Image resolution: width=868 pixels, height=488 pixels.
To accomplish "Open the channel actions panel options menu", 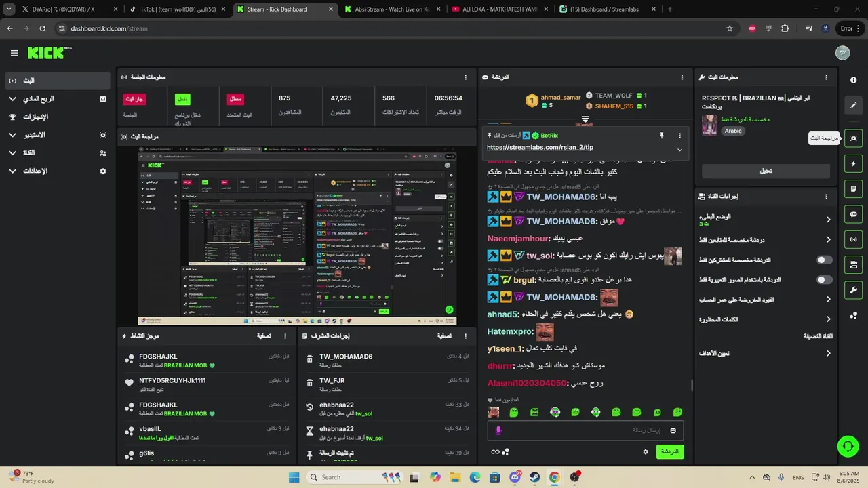I will point(826,197).
